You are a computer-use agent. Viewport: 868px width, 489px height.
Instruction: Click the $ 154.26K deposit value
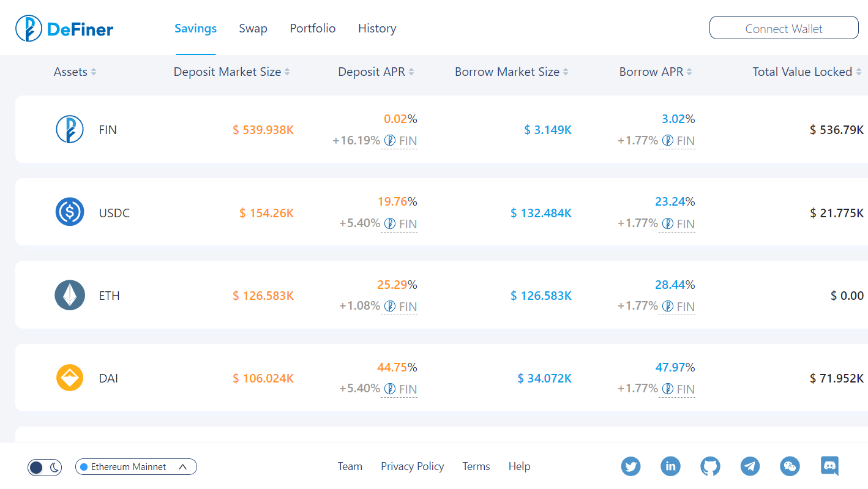pos(266,213)
